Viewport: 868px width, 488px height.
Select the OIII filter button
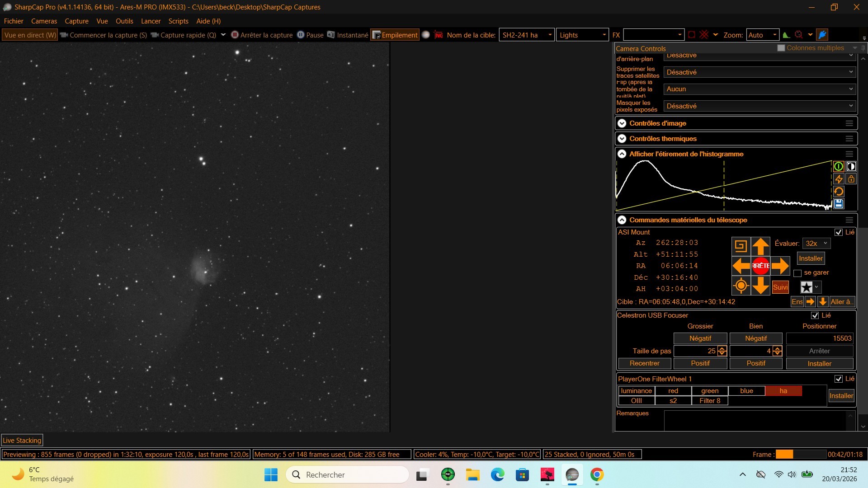(x=636, y=401)
